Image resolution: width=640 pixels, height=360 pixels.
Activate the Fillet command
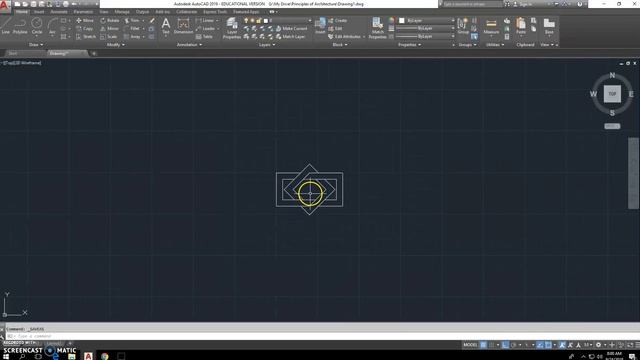[x=132, y=29]
